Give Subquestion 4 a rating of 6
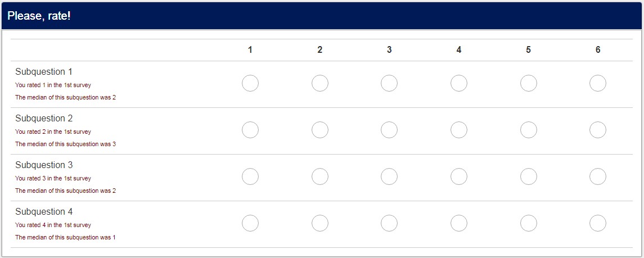Image resolution: width=644 pixels, height=258 pixels. click(x=598, y=223)
